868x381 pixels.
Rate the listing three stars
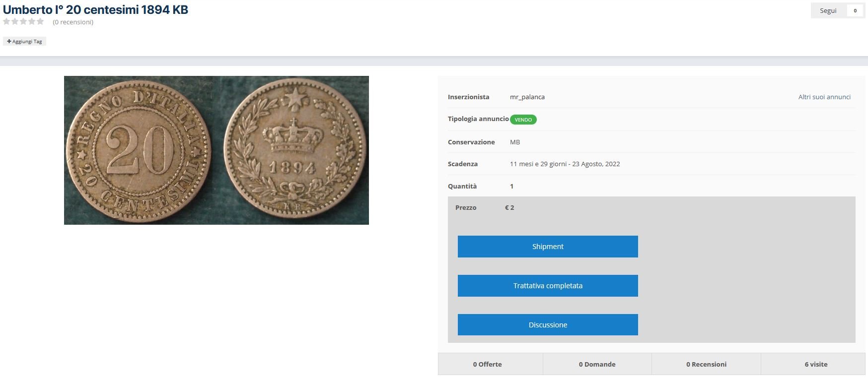pos(23,21)
